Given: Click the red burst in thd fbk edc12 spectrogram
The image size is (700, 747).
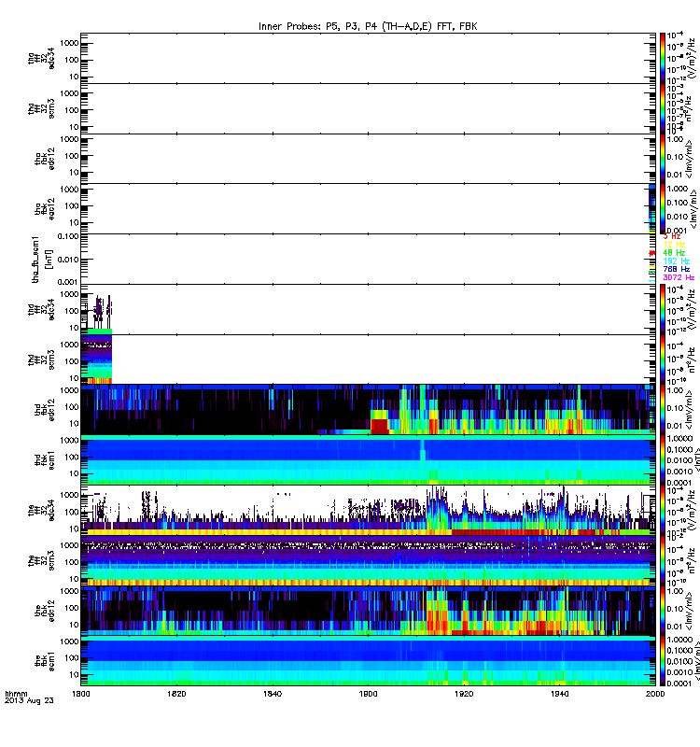Looking at the screenshot, I should tap(380, 426).
